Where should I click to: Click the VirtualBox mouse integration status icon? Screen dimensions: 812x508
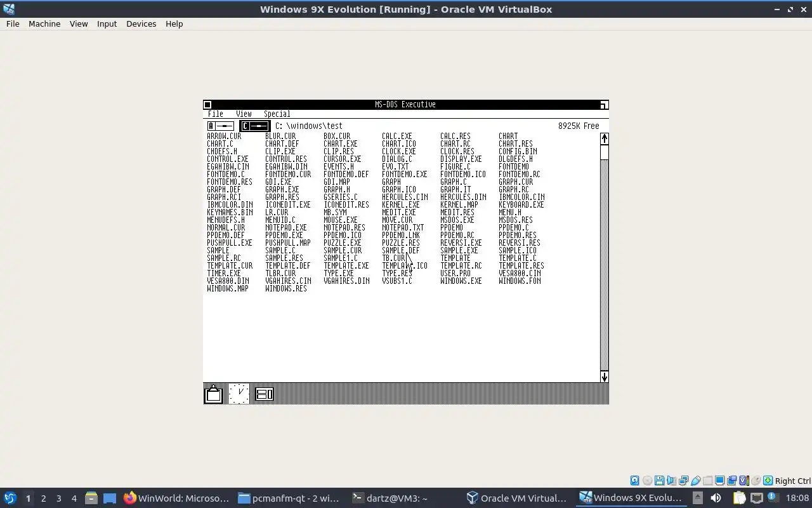coord(756,481)
